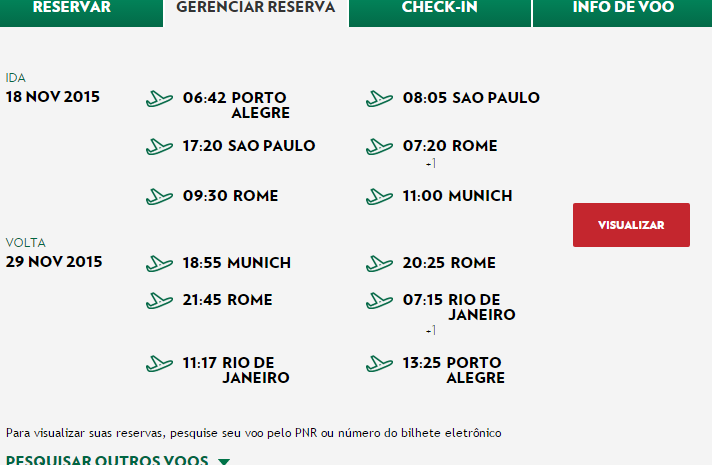Click plane icon beside 08:05 Sao Paulo

pyautogui.click(x=379, y=99)
